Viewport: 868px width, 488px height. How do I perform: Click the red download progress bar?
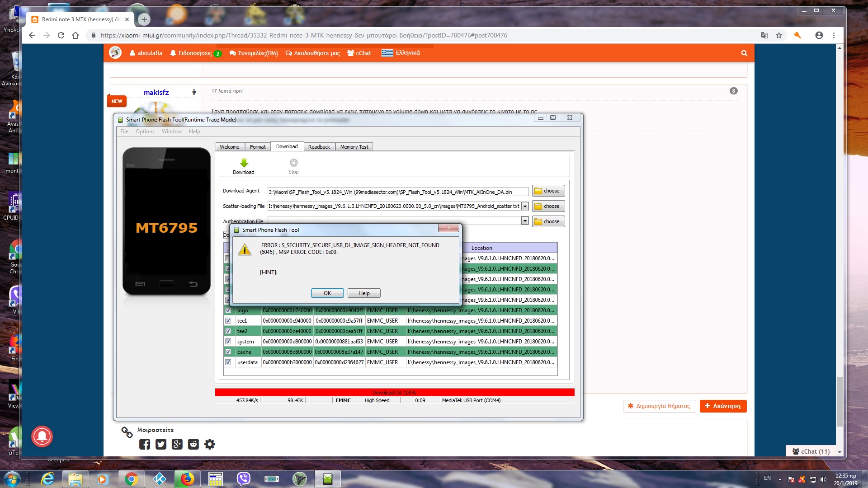tap(394, 392)
